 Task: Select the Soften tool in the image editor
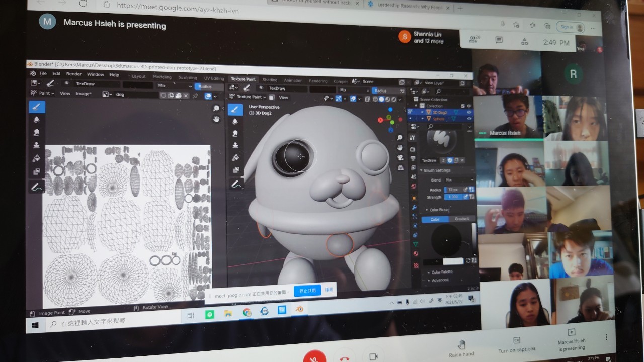(x=37, y=120)
